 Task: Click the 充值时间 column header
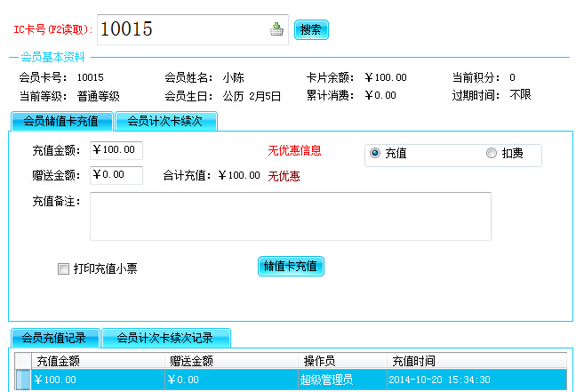point(476,361)
